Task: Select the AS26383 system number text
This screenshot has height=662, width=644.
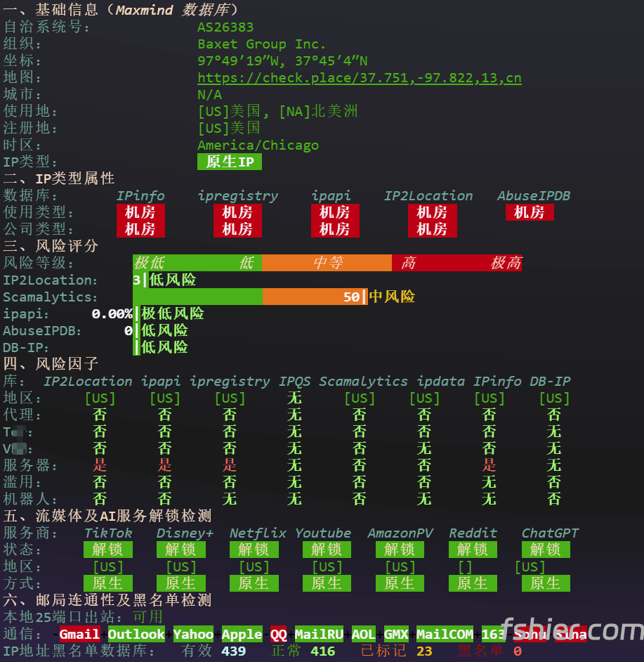Action: [x=225, y=27]
